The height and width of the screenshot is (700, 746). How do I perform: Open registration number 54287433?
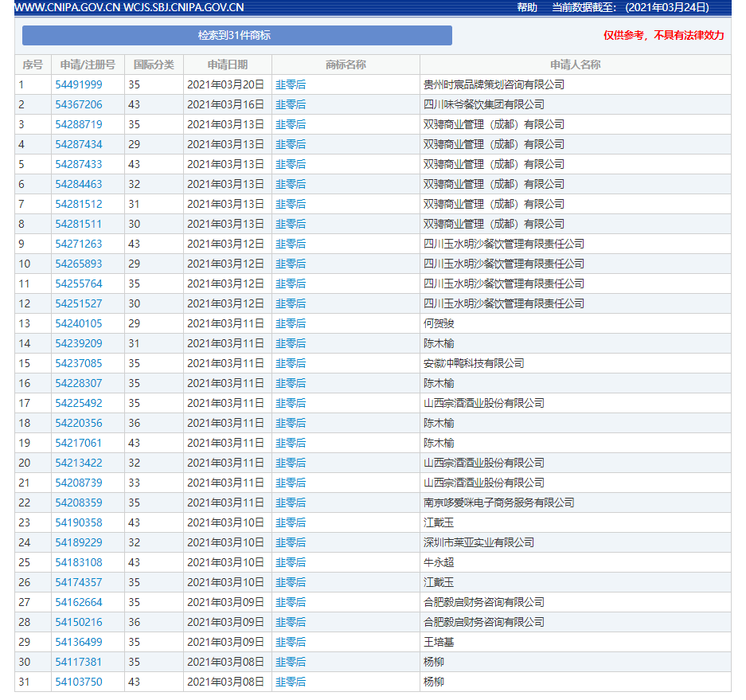(x=79, y=164)
